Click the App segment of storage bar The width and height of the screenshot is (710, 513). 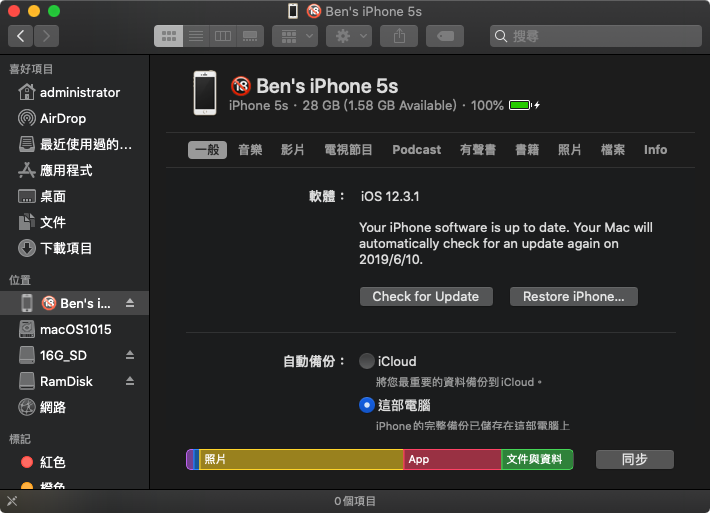[x=452, y=460]
